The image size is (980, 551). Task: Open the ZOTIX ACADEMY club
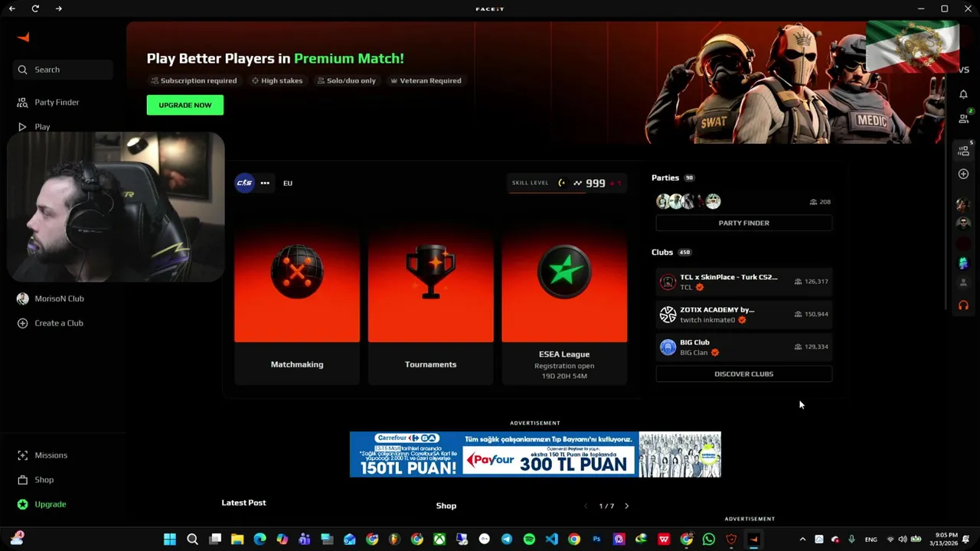743,315
